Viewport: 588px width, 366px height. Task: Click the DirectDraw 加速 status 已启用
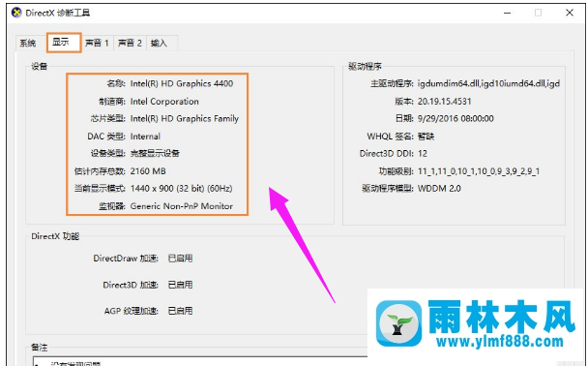pyautogui.click(x=180, y=259)
